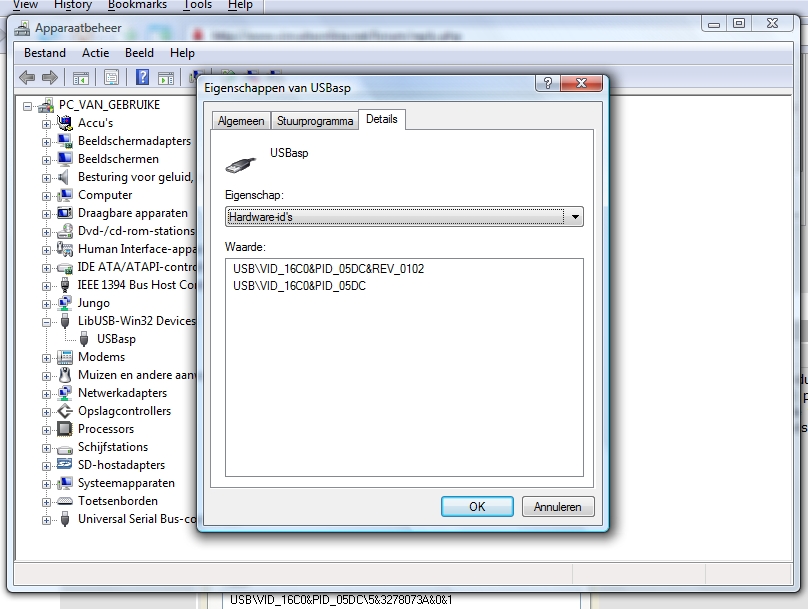808x609 pixels.
Task: Switch to the Algemeen tab
Action: 241,121
